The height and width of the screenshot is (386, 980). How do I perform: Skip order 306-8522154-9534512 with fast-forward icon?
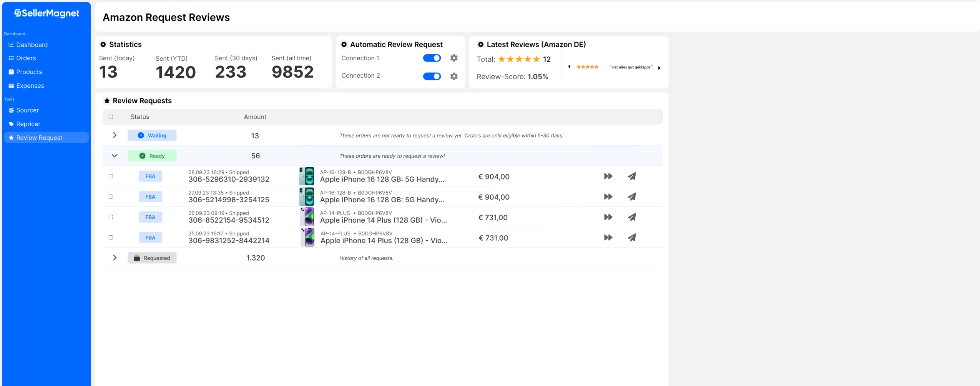608,217
